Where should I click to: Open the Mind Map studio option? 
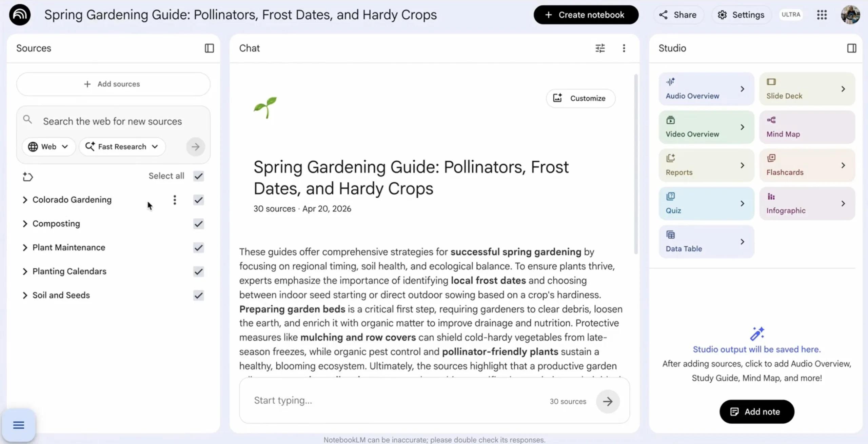pos(807,127)
